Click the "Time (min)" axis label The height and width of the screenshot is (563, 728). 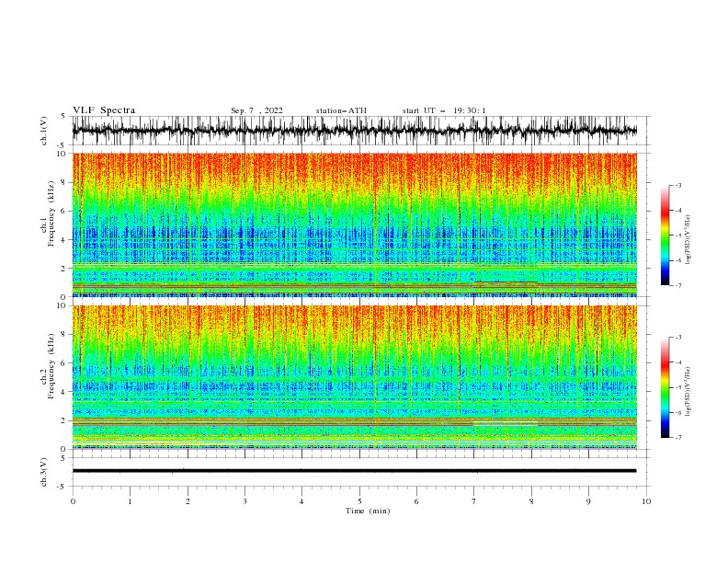tap(368, 511)
